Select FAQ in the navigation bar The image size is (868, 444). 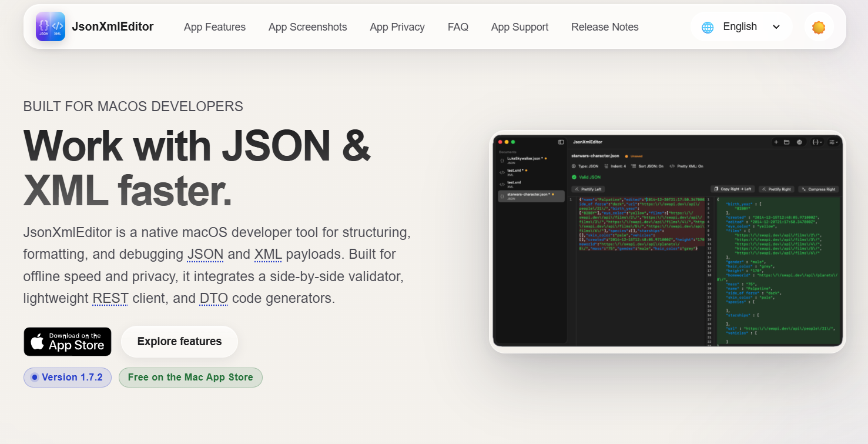point(458,27)
